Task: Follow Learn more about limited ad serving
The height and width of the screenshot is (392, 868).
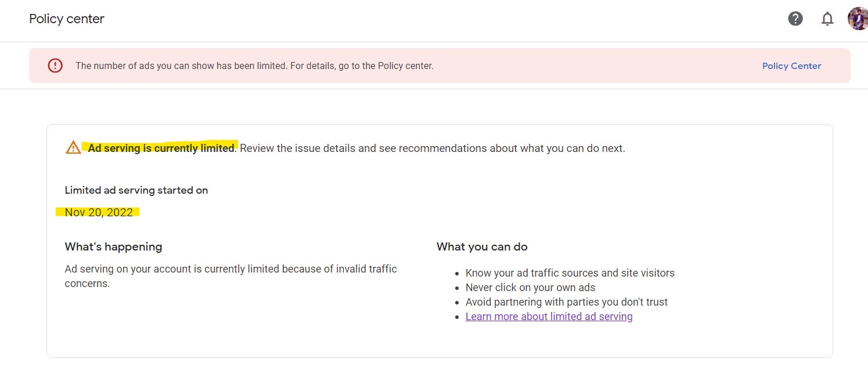Action: (549, 317)
